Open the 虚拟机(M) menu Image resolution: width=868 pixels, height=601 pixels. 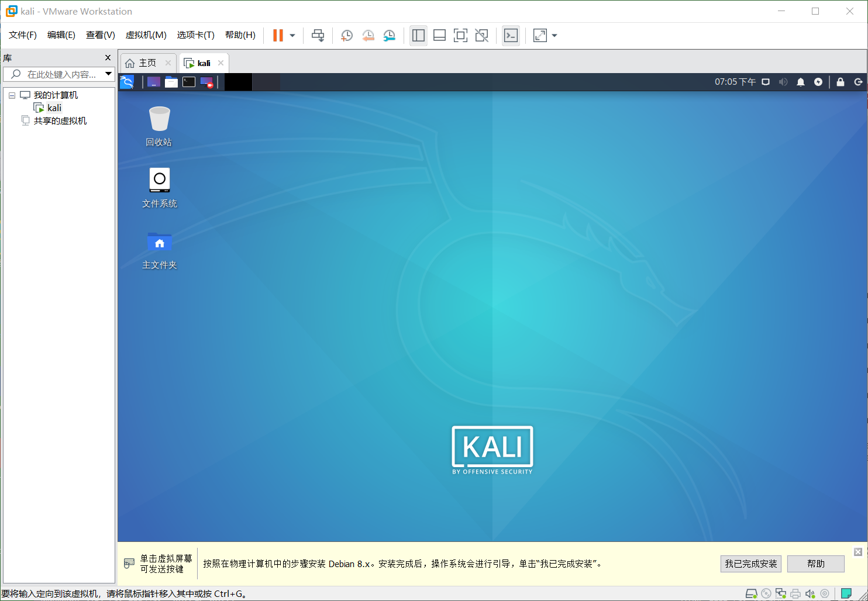click(x=146, y=35)
